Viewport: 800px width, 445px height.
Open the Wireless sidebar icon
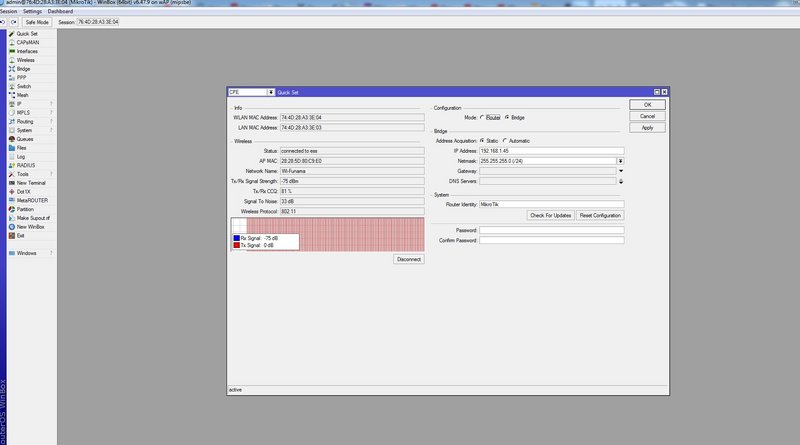pyautogui.click(x=12, y=60)
